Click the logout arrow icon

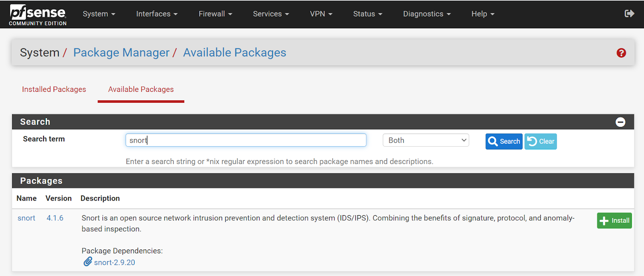629,14
